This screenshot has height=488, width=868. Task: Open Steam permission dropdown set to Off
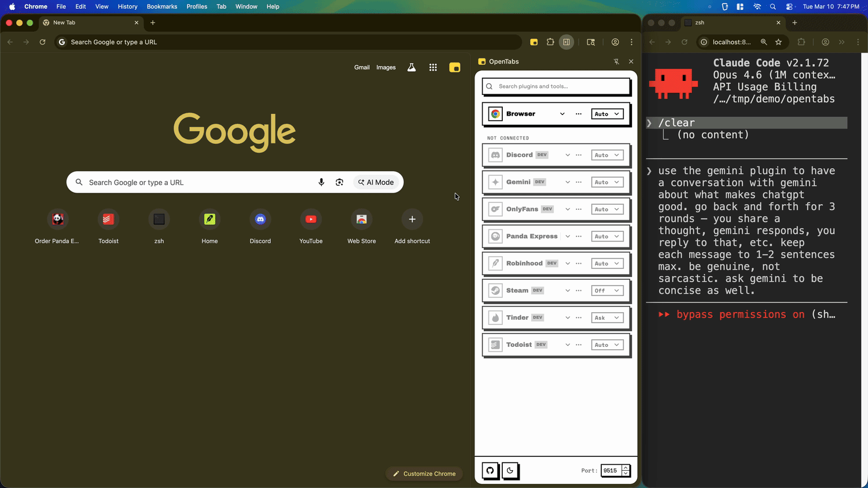pyautogui.click(x=607, y=291)
